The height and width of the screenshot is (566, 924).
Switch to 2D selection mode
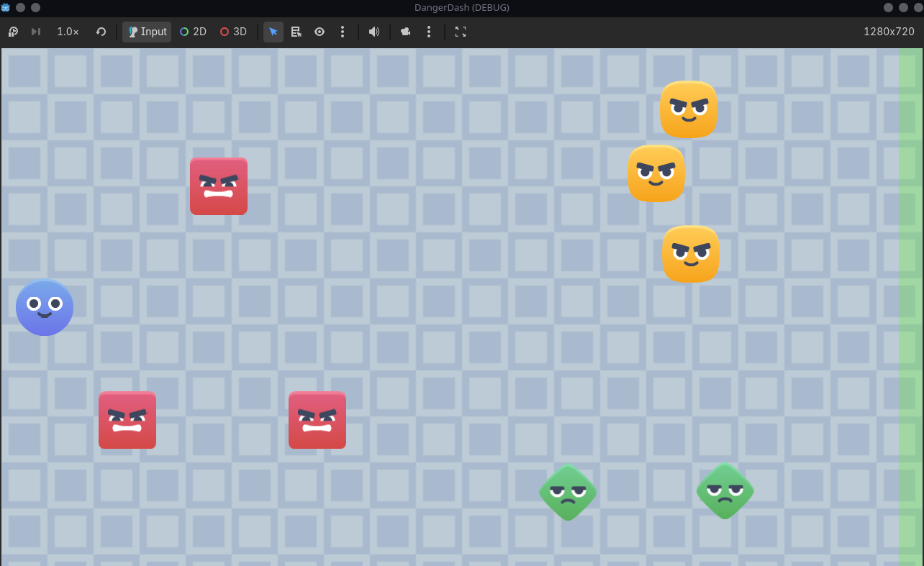coord(193,32)
